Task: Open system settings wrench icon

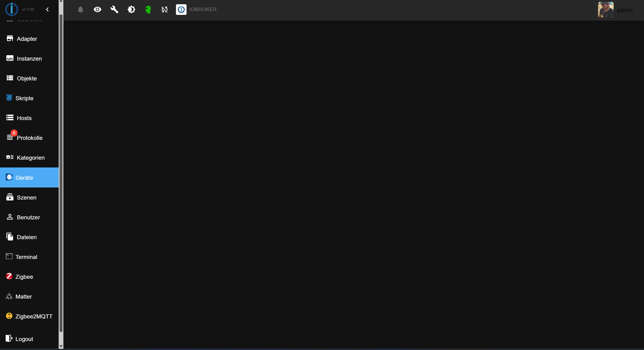Action: (x=114, y=9)
